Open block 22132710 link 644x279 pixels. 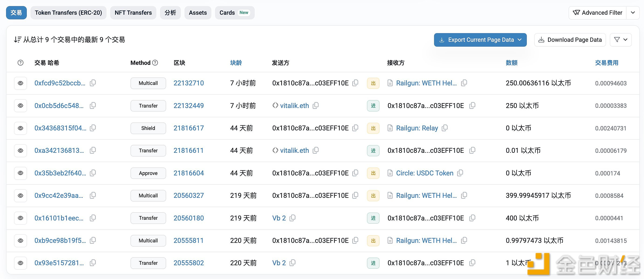point(188,83)
